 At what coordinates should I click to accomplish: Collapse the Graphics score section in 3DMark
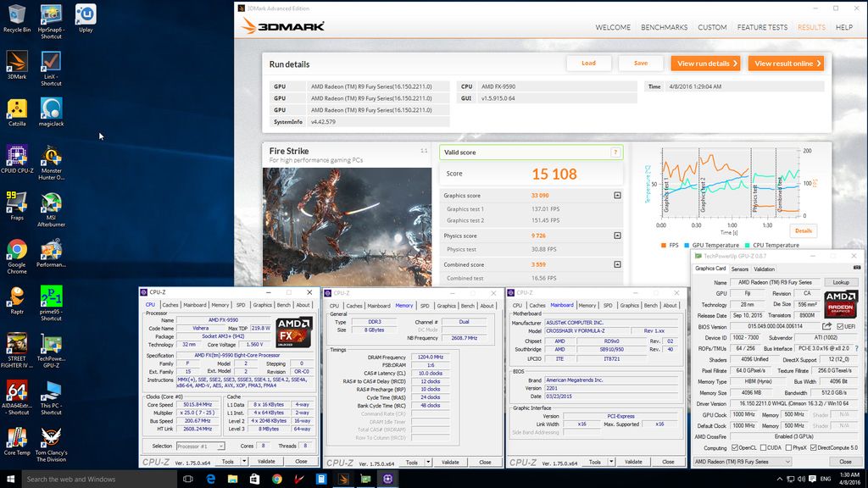click(x=617, y=196)
